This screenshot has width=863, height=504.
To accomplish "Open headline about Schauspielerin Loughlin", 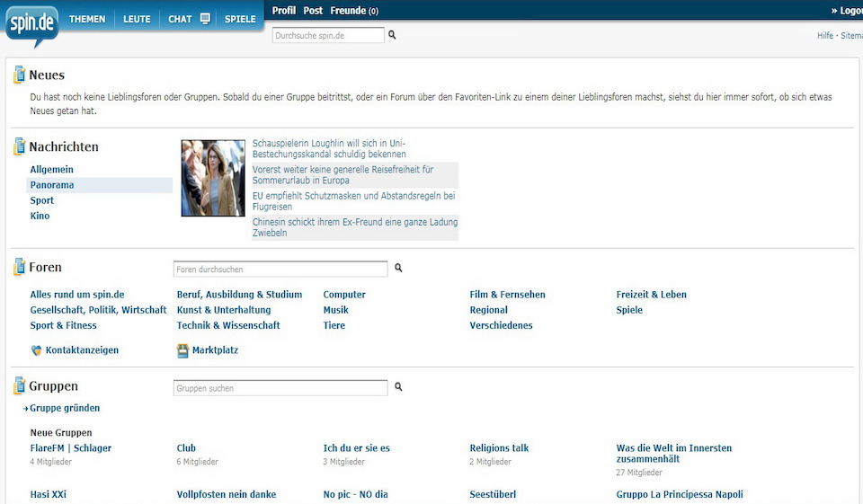I will point(329,148).
